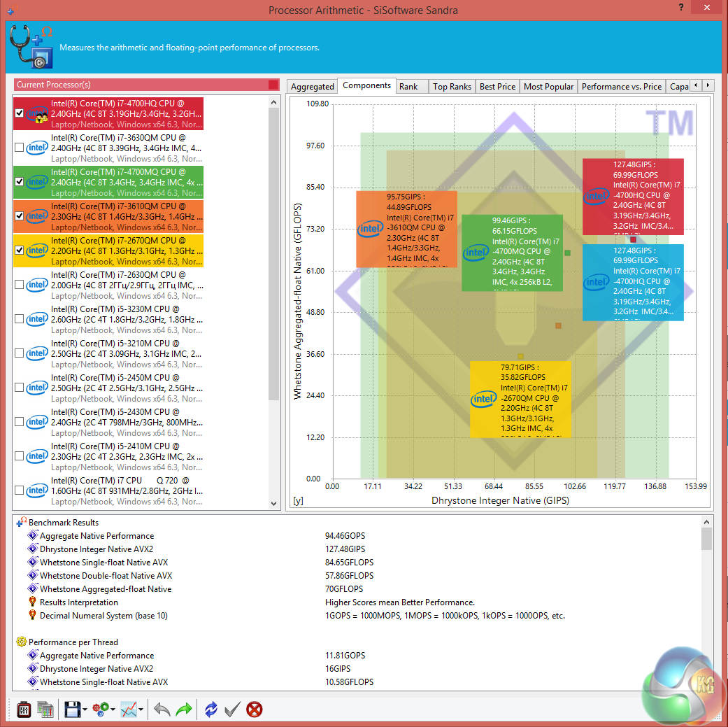Open the save icon dropdown arrow
728x727 pixels.
(85, 710)
